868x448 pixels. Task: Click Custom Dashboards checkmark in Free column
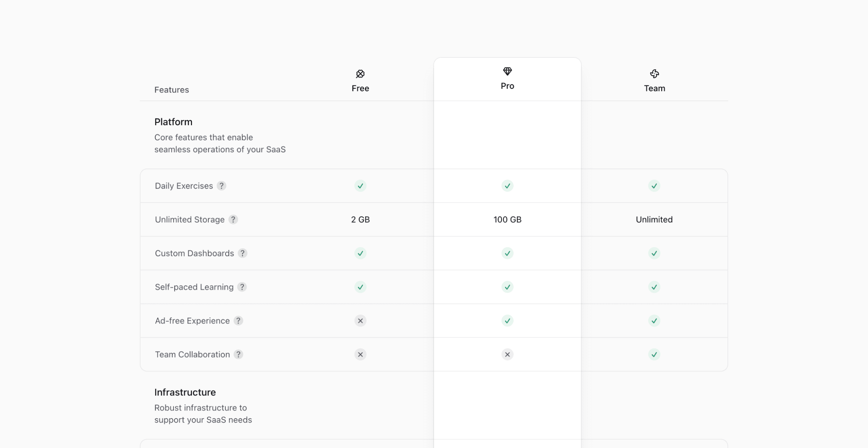coord(360,253)
